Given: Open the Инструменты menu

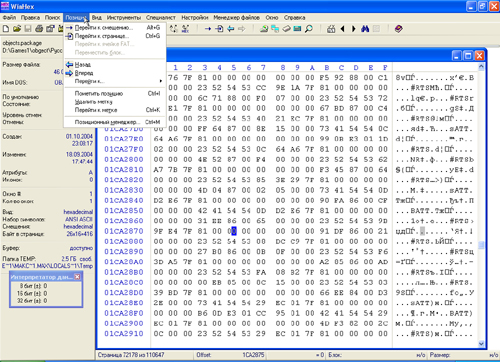Looking at the screenshot, I should coord(124,17).
